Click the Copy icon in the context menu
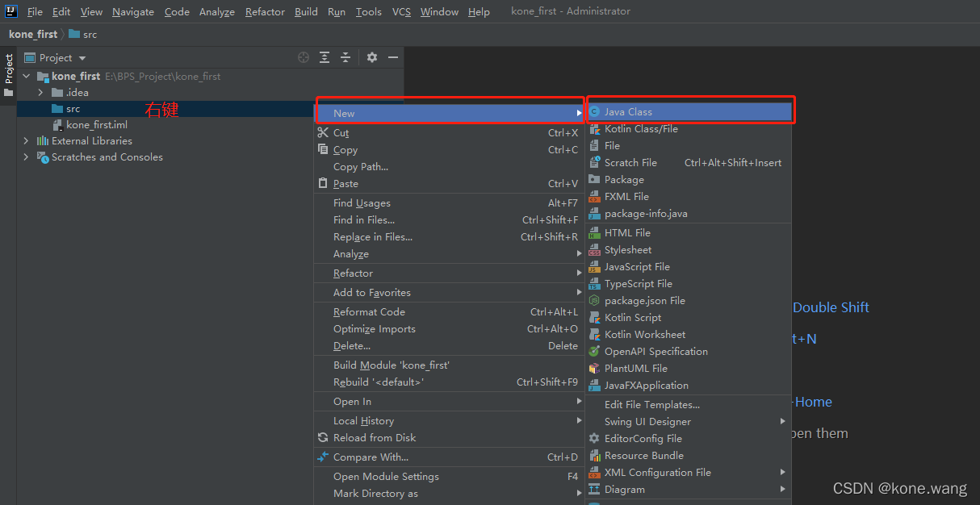Viewport: 980px width, 505px height. click(324, 150)
